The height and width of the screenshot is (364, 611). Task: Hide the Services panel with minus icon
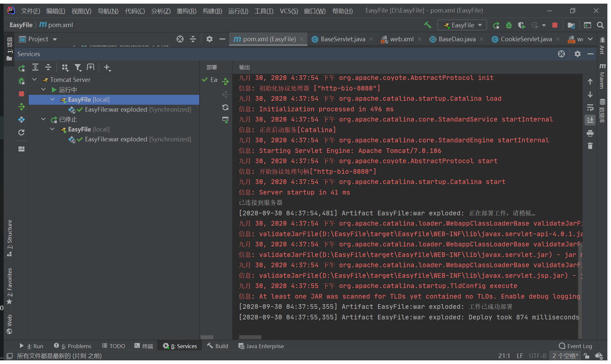click(x=591, y=54)
